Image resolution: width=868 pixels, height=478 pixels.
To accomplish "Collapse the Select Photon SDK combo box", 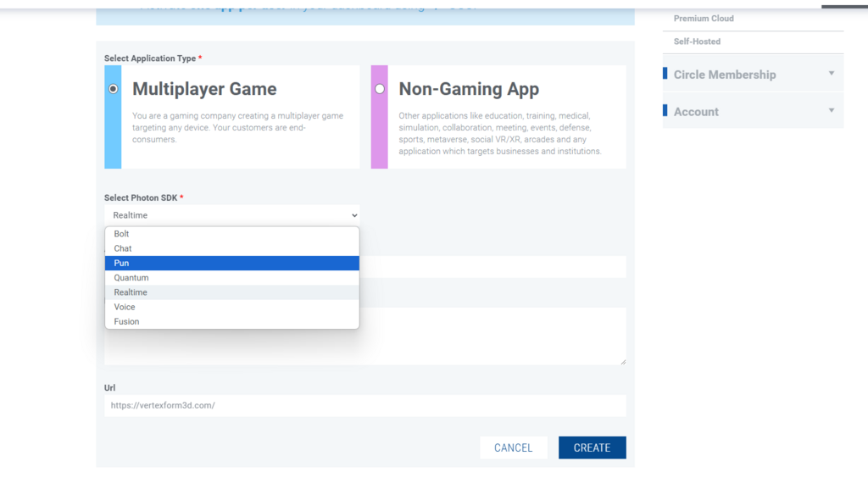I will (231, 215).
